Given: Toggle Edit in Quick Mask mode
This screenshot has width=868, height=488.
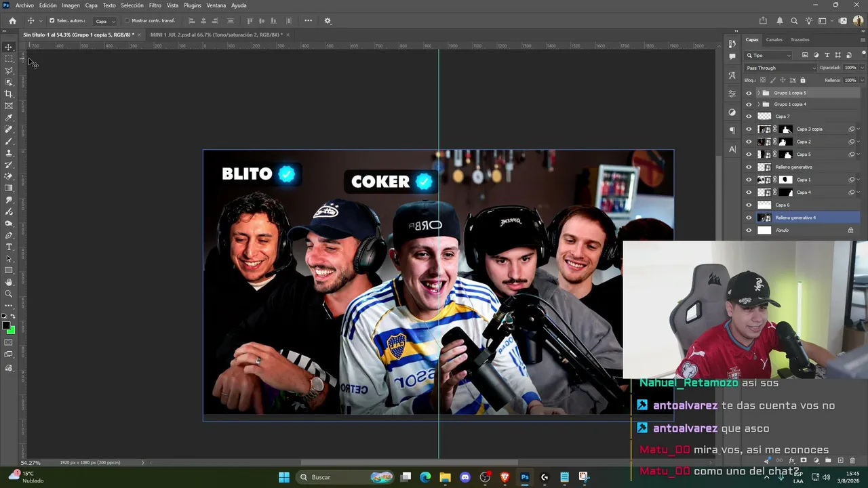Looking at the screenshot, I should (x=9, y=343).
